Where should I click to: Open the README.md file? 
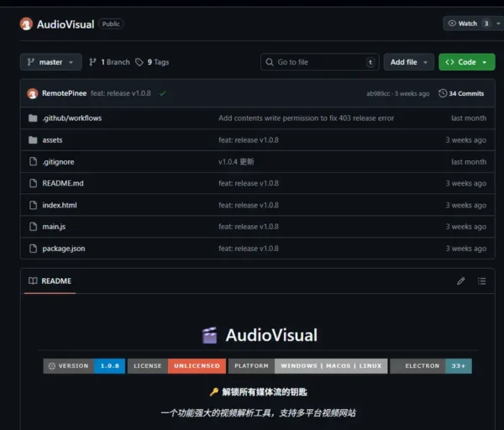[63, 183]
